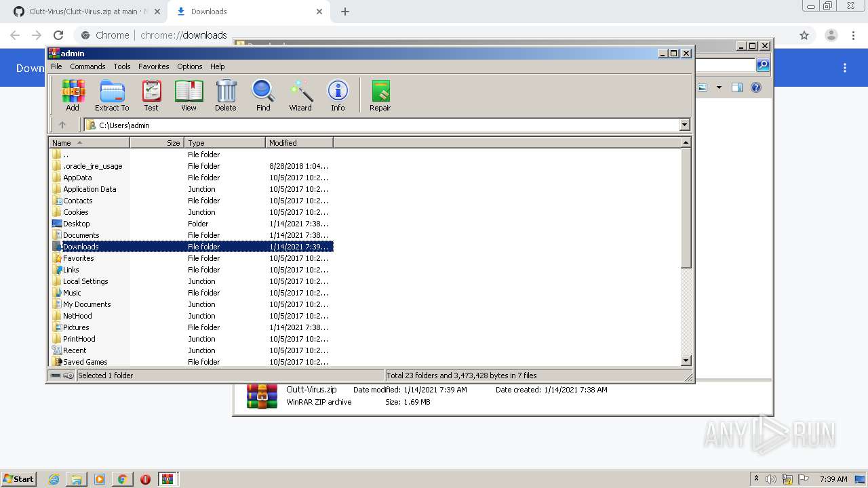Click Chrome icon in the taskbar

click(x=123, y=479)
